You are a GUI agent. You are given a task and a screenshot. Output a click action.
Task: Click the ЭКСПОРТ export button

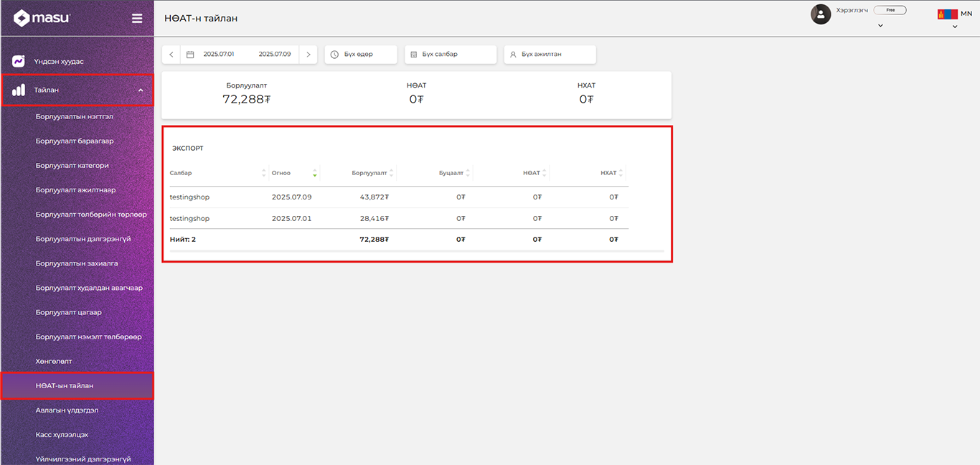click(x=187, y=149)
